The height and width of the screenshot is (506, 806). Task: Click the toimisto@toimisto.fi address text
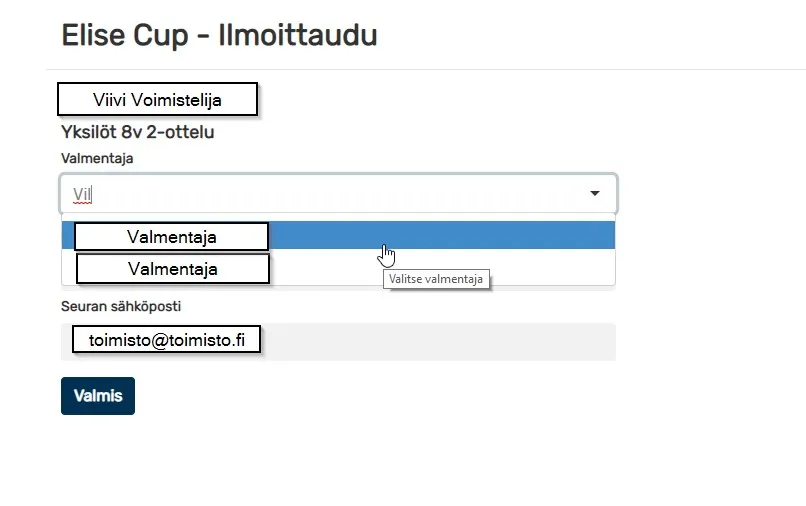click(167, 340)
